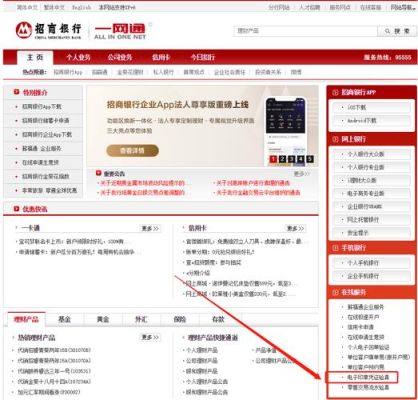This screenshot has width=418, height=400.
Task: Click 在线申请生意贷 in 特别推介 list
Action: [x=40, y=163]
